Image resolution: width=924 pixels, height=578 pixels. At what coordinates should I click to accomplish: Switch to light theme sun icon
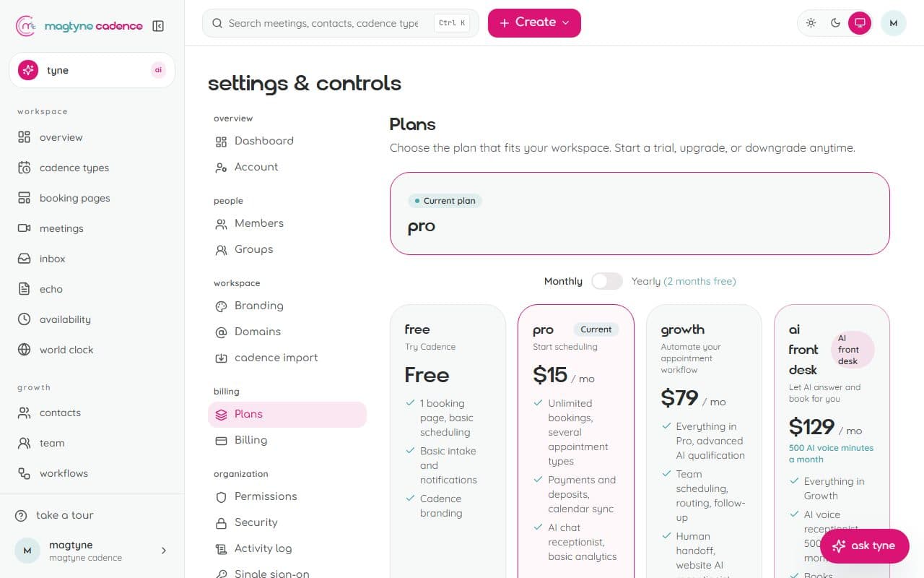pos(811,23)
